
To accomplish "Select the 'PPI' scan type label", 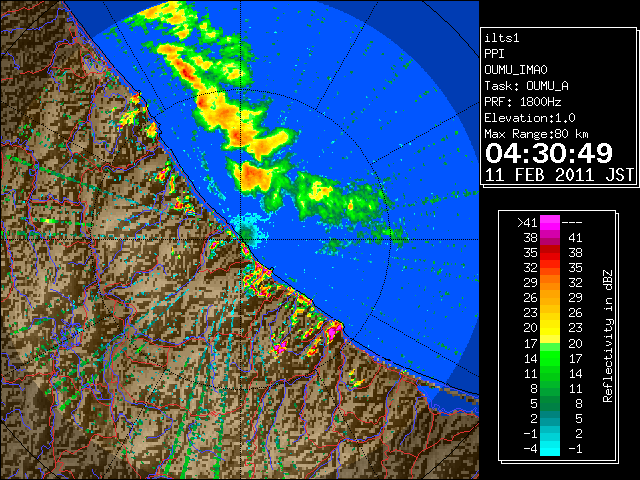I will point(494,54).
